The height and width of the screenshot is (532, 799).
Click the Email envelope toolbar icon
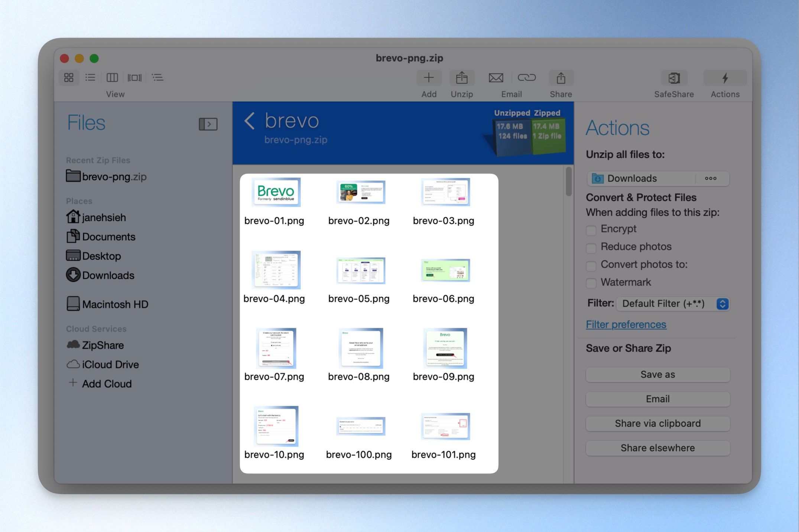496,78
